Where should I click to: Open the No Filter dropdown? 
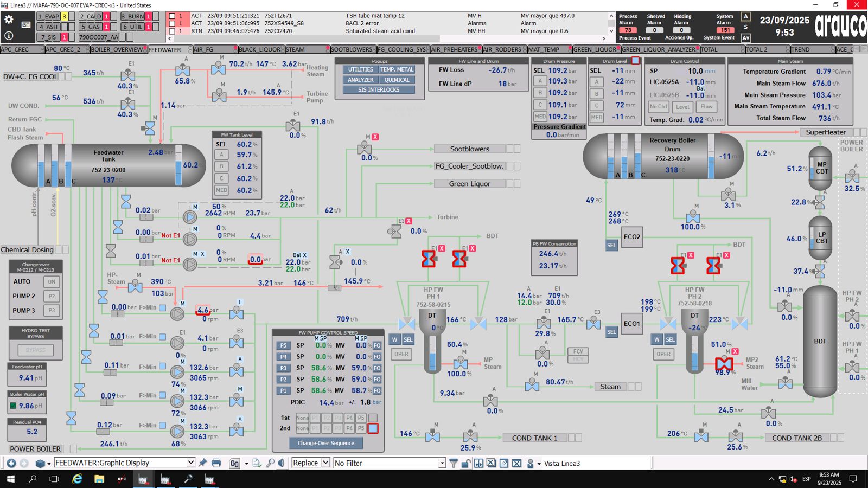442,463
